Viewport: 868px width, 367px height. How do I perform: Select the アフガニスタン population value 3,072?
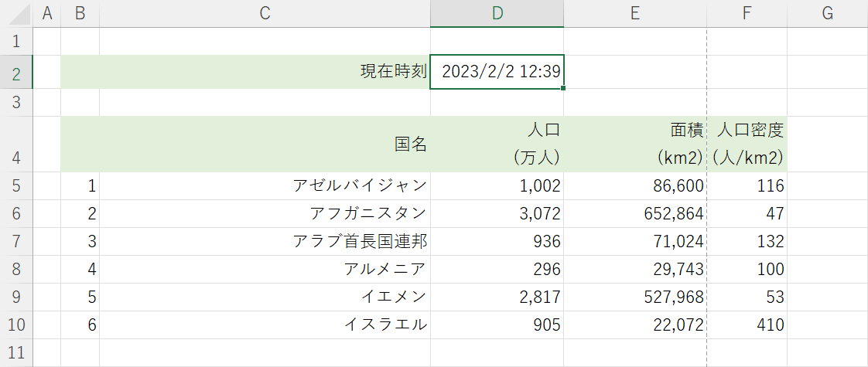[x=497, y=213]
